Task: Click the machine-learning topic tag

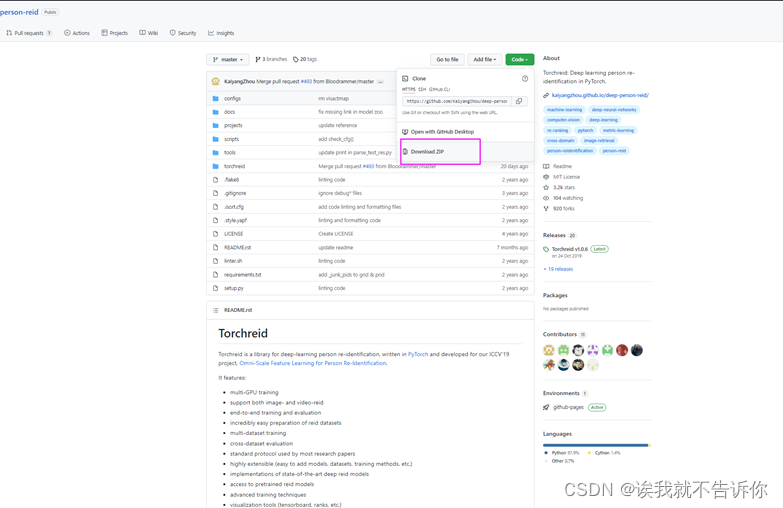Action: 564,109
